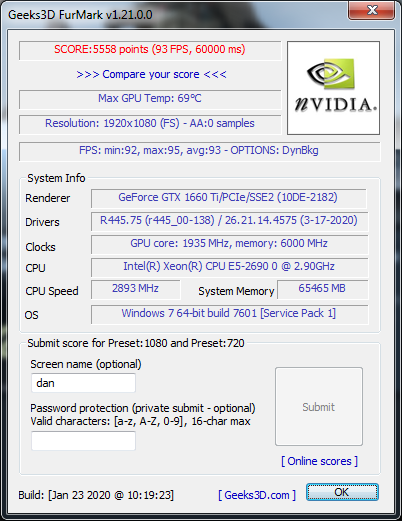Screen dimensions: 402x521
Task: Click the NVIDIA logo image
Action: (333, 88)
